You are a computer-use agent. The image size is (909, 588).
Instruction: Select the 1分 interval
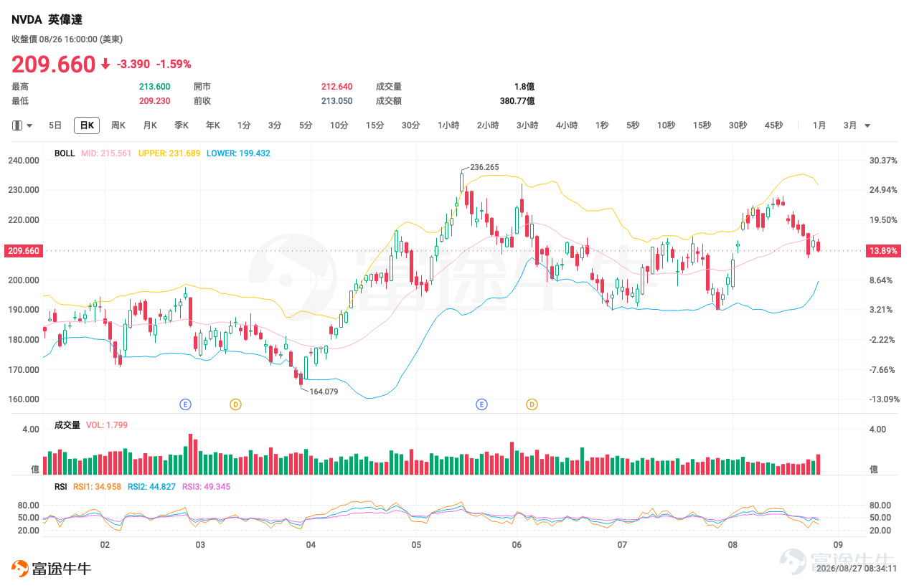coord(244,125)
